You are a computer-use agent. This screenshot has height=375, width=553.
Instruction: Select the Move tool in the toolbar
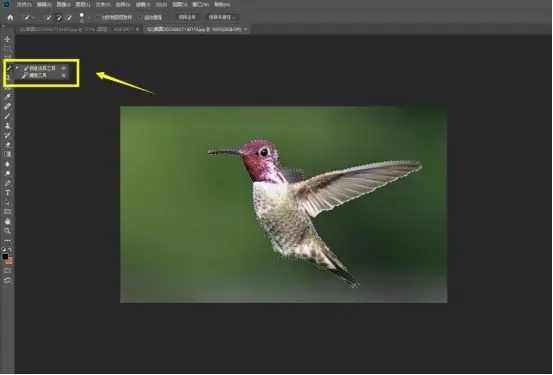[x=7, y=40]
